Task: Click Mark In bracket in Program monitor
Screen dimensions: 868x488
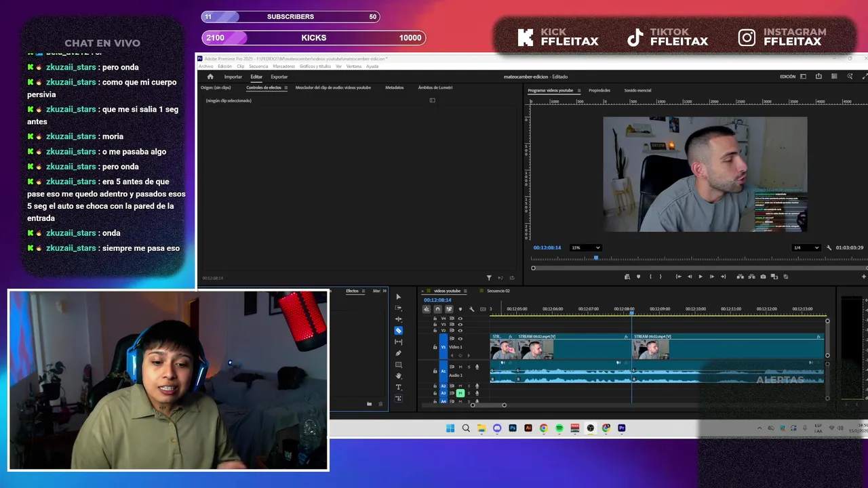Action: 650,277
